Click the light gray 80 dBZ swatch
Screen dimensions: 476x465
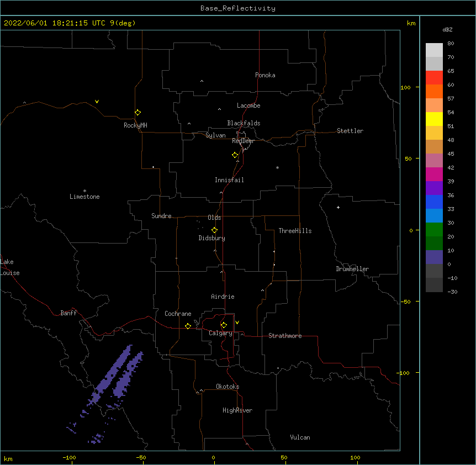[x=434, y=50]
